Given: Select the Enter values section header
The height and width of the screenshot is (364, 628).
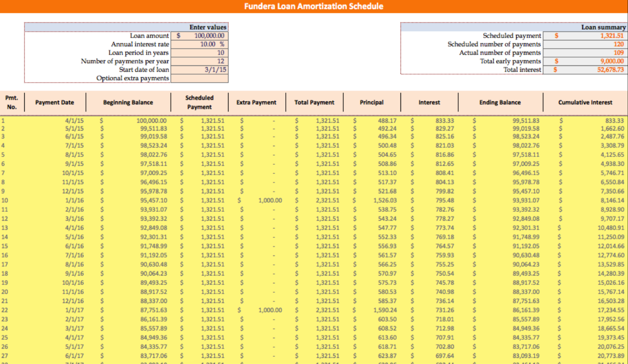Looking at the screenshot, I should point(207,27).
